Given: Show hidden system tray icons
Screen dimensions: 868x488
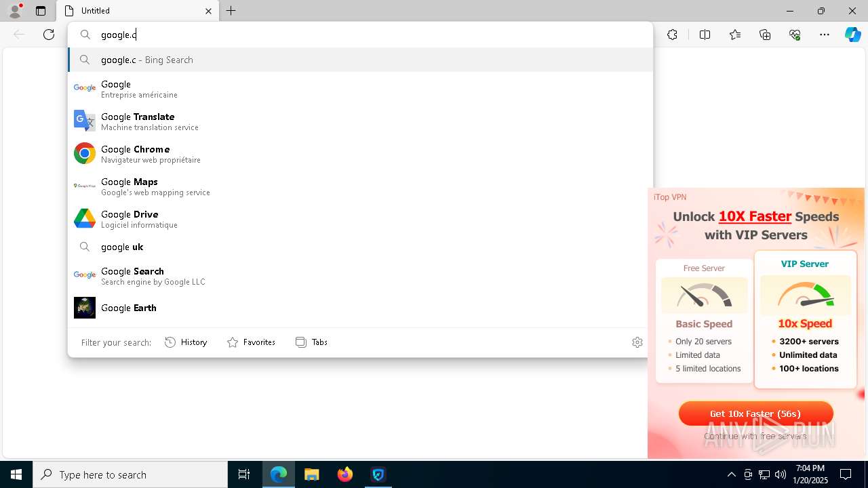Looking at the screenshot, I should (731, 474).
